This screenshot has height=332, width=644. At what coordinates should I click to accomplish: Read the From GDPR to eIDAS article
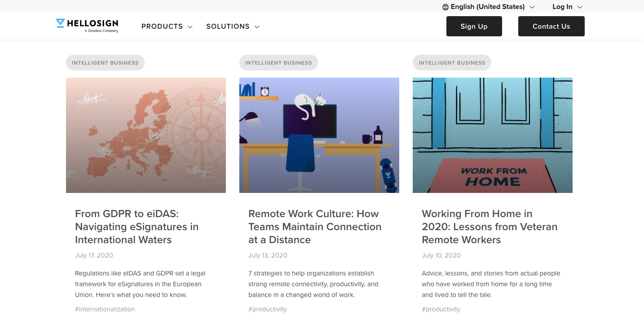(137, 227)
